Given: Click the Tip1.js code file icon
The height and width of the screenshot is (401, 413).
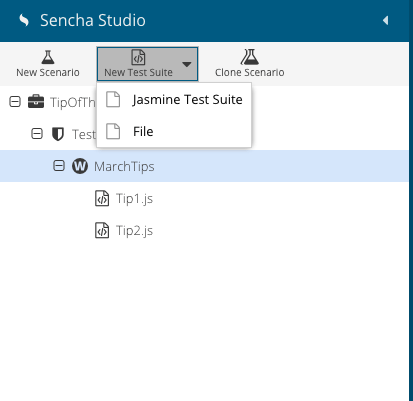Looking at the screenshot, I should (x=102, y=198).
